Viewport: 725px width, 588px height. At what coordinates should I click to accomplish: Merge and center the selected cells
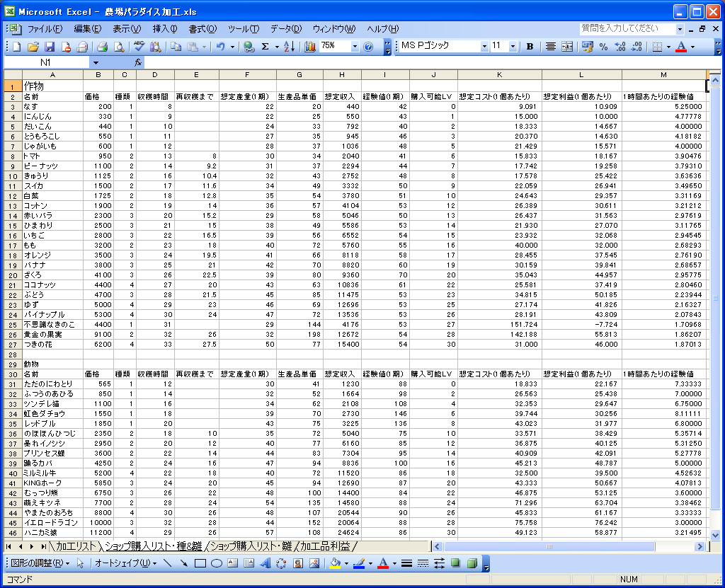pyautogui.click(x=567, y=46)
